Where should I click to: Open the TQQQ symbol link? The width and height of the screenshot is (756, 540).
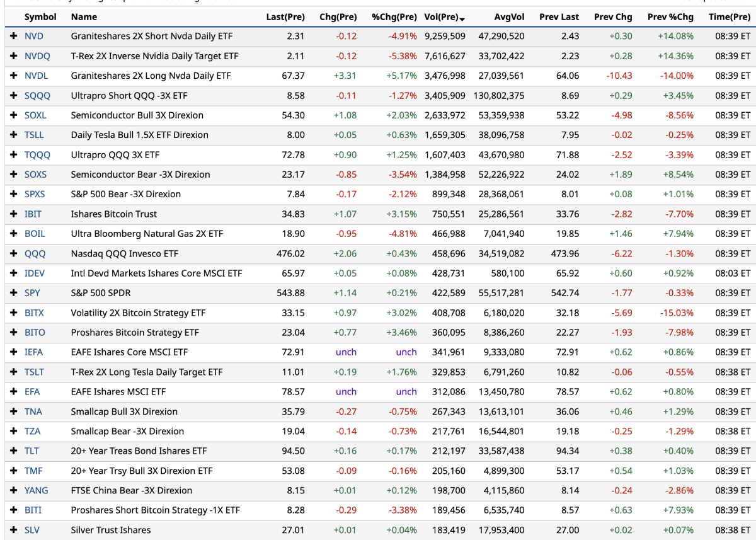(x=37, y=155)
